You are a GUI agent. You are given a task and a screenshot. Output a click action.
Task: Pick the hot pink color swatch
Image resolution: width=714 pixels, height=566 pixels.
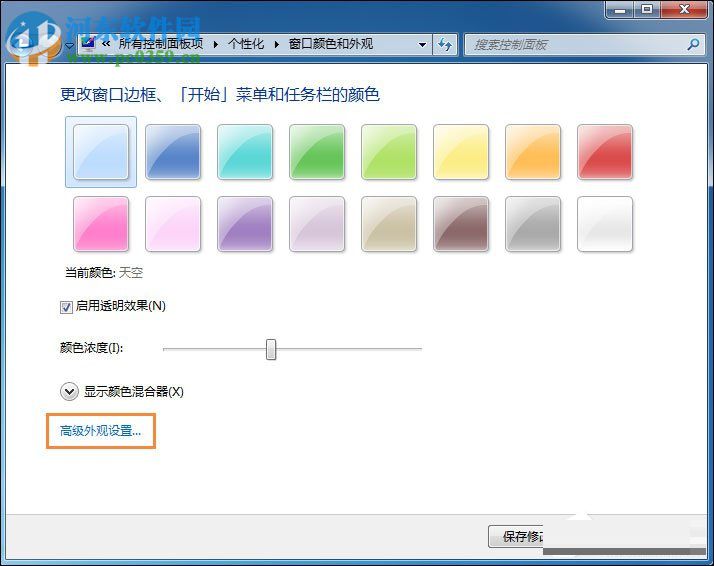pos(101,224)
